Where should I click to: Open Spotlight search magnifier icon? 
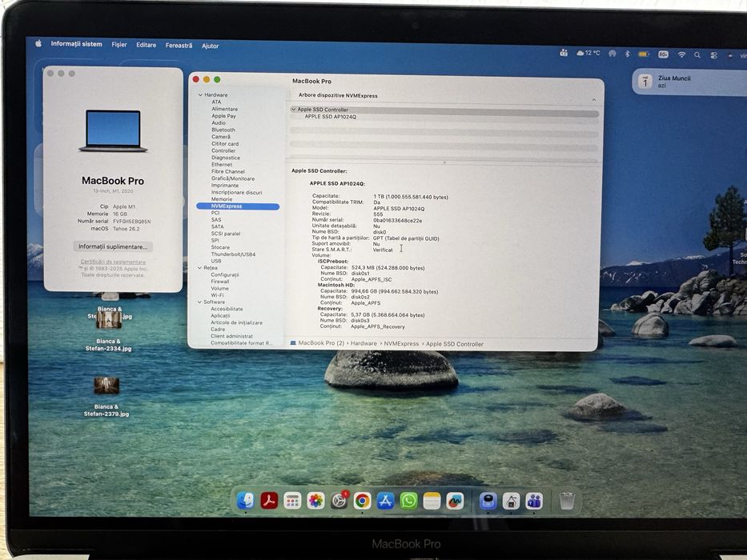[697, 55]
